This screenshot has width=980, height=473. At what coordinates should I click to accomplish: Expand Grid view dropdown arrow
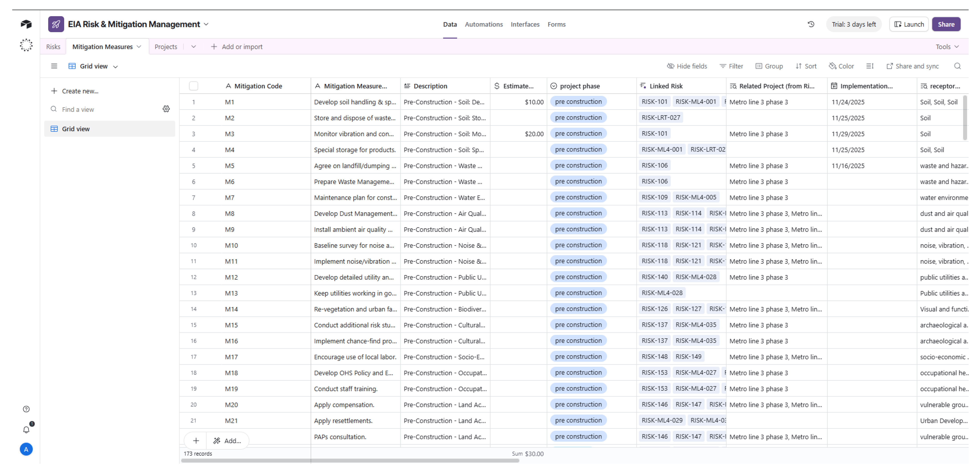116,67
